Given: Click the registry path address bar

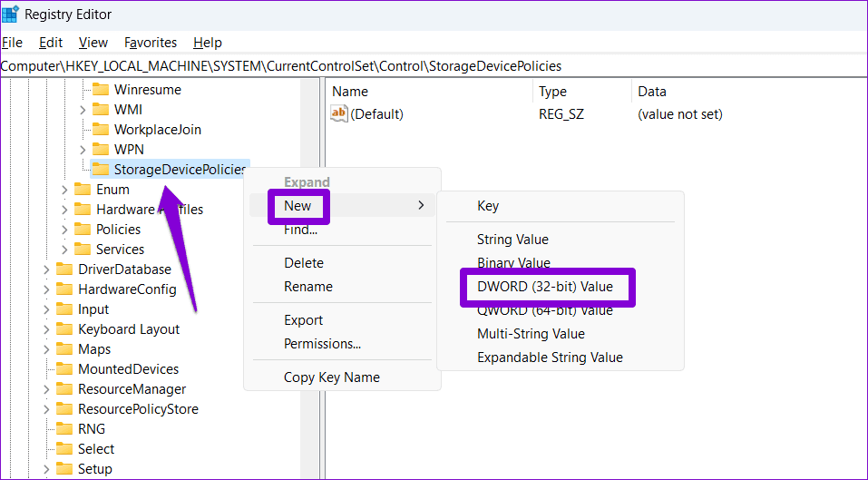Looking at the screenshot, I should 434,66.
